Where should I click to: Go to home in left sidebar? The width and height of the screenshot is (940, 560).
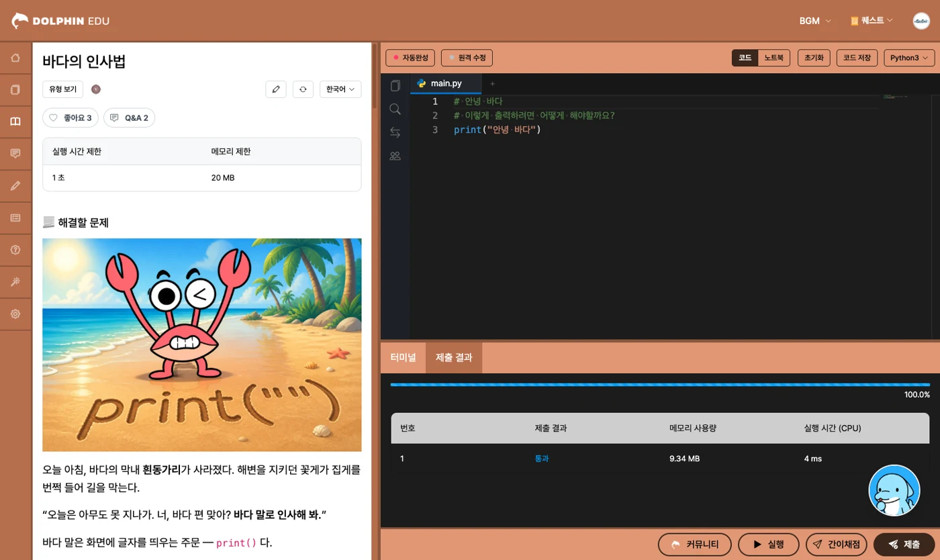15,58
